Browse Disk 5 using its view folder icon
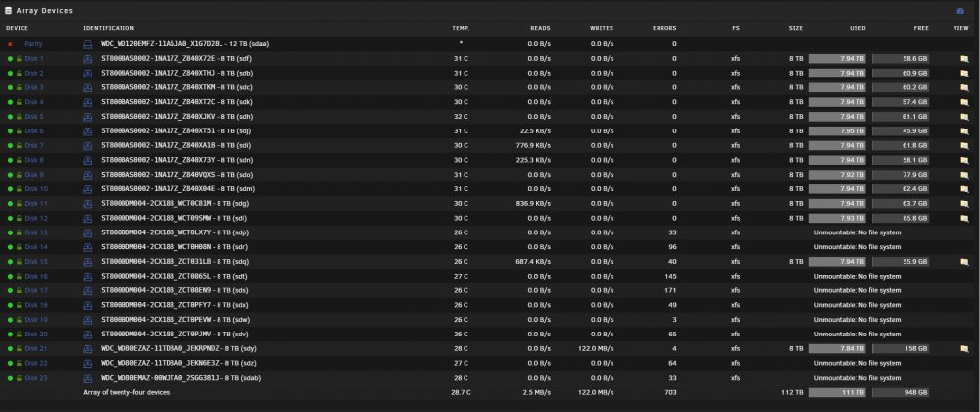This screenshot has width=980, height=412. [x=964, y=117]
